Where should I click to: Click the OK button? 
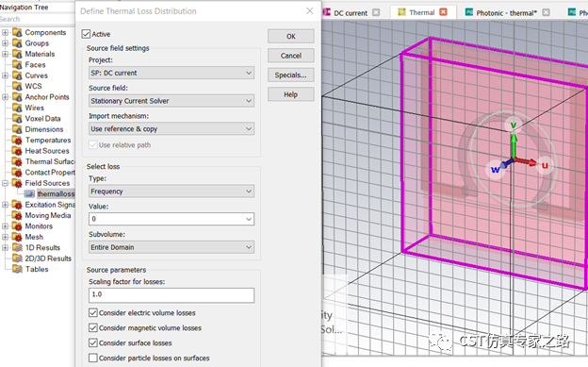point(291,36)
